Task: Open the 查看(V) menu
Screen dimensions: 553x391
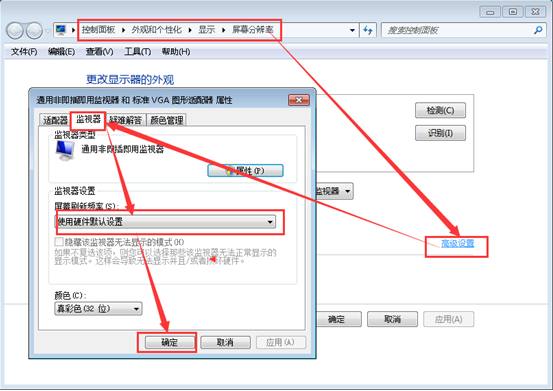Action: [x=99, y=52]
